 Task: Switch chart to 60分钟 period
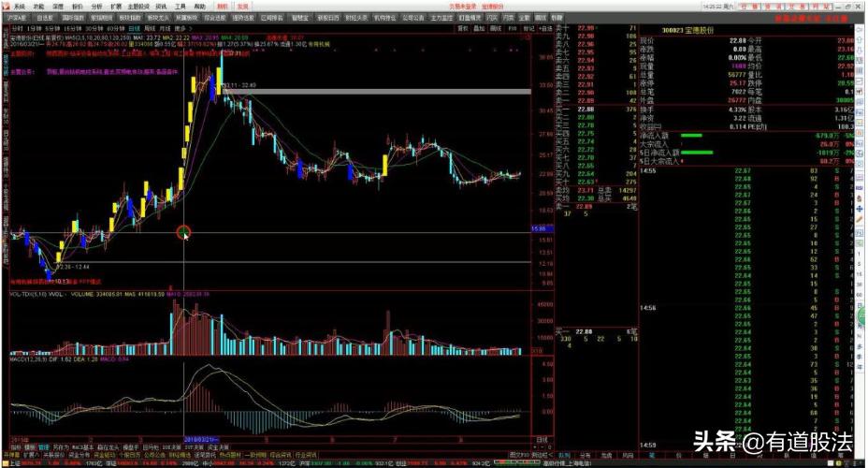pyautogui.click(x=116, y=28)
